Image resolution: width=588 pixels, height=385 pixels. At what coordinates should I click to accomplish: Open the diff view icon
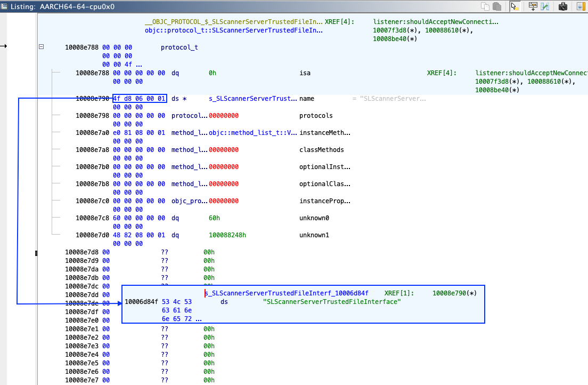[545, 6]
